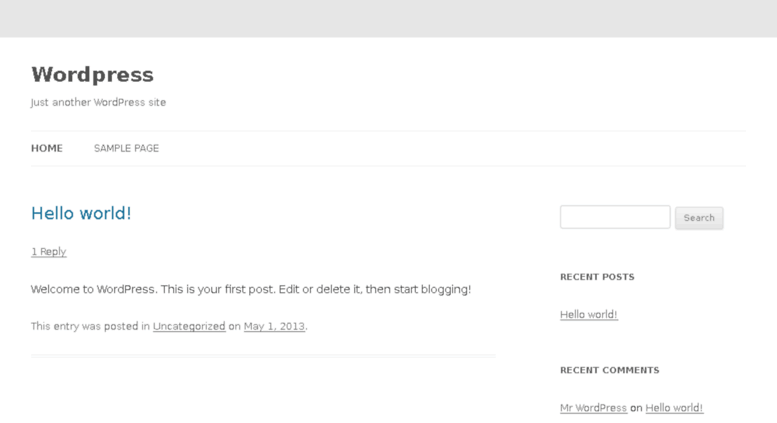Open the Uncategorized category link
The height and width of the screenshot is (423, 777).
pyautogui.click(x=189, y=326)
